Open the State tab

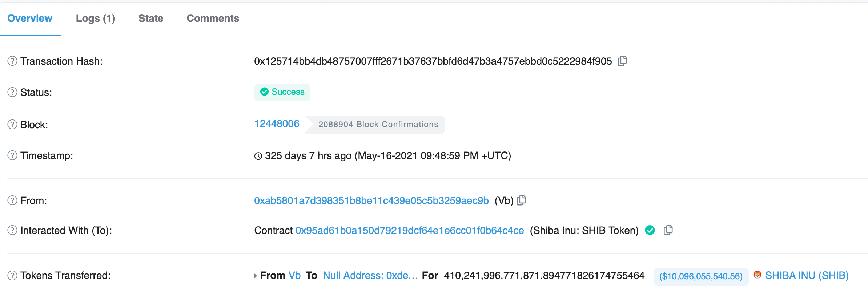[150, 18]
